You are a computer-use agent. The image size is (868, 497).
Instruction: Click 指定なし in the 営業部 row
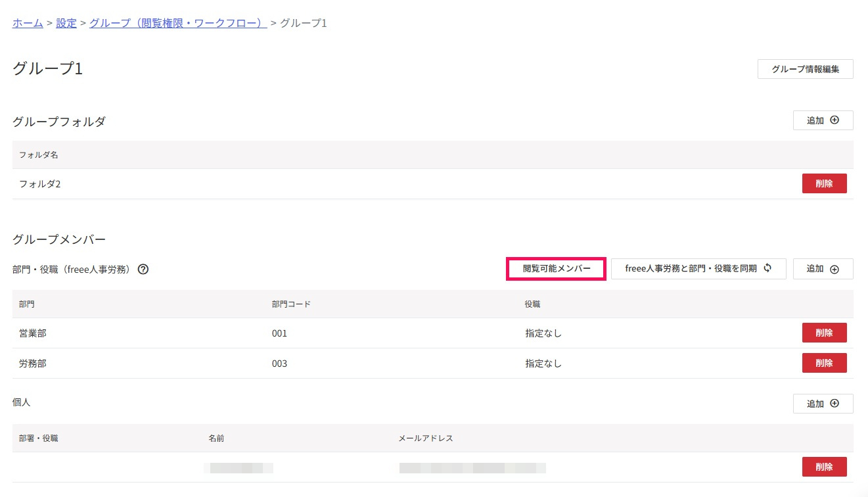click(x=543, y=333)
